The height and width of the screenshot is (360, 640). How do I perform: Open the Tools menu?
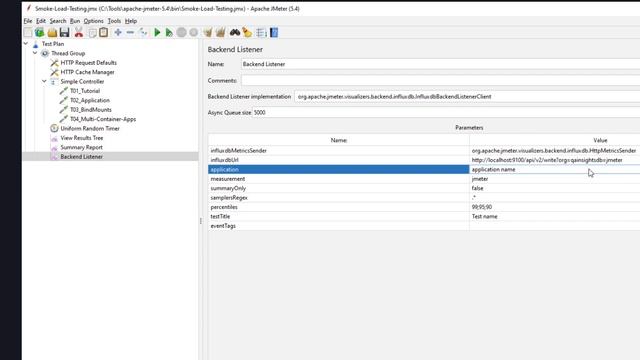[x=114, y=21]
